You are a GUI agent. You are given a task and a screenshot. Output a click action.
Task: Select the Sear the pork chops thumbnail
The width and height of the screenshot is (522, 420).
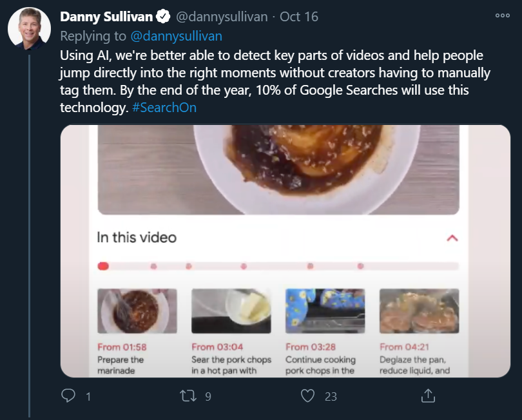tap(231, 311)
